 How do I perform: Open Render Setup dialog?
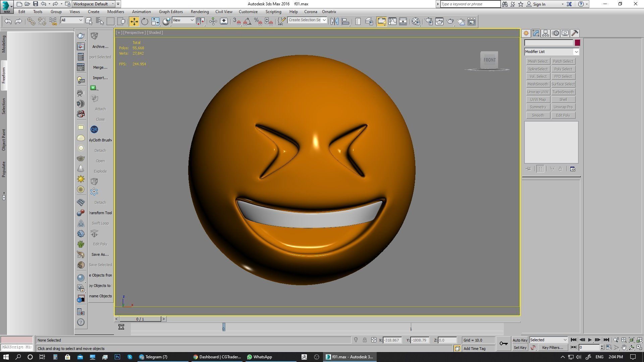tap(429, 21)
